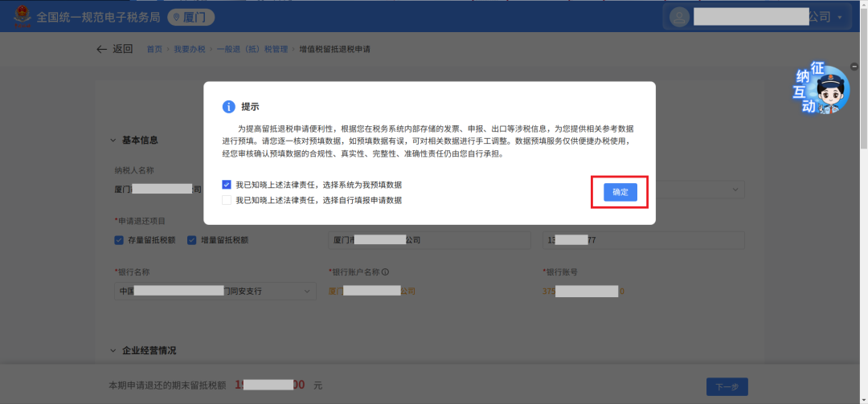
Task: Click the blue info icon beside 提示
Action: 228,107
